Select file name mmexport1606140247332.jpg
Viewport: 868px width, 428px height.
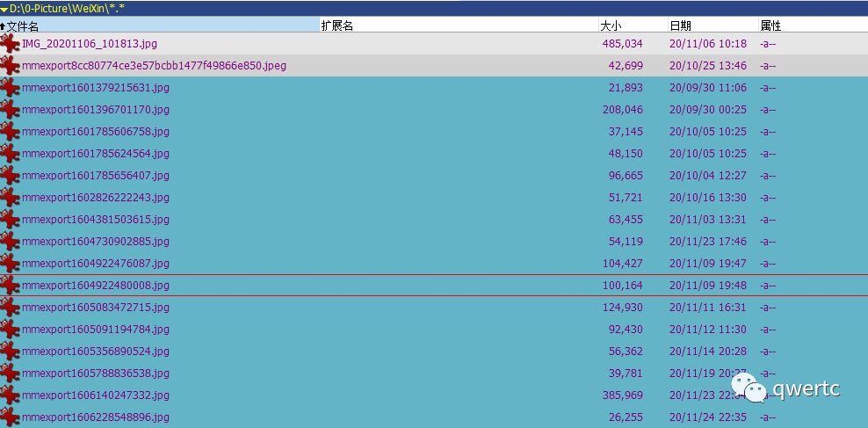[96, 395]
